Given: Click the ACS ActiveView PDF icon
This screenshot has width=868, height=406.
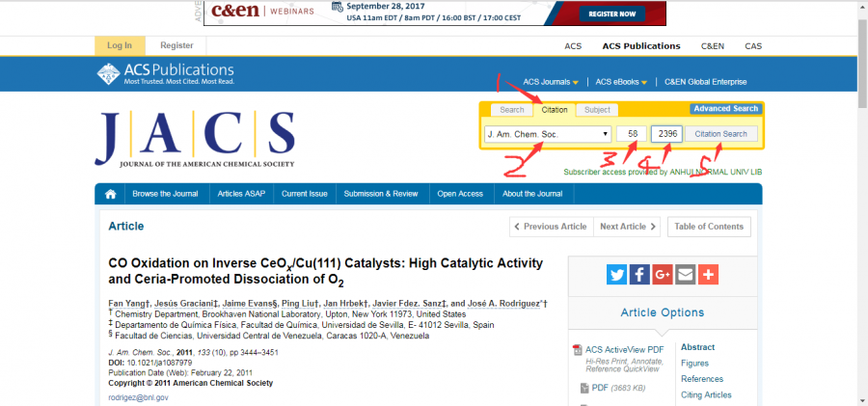Looking at the screenshot, I should click(578, 349).
